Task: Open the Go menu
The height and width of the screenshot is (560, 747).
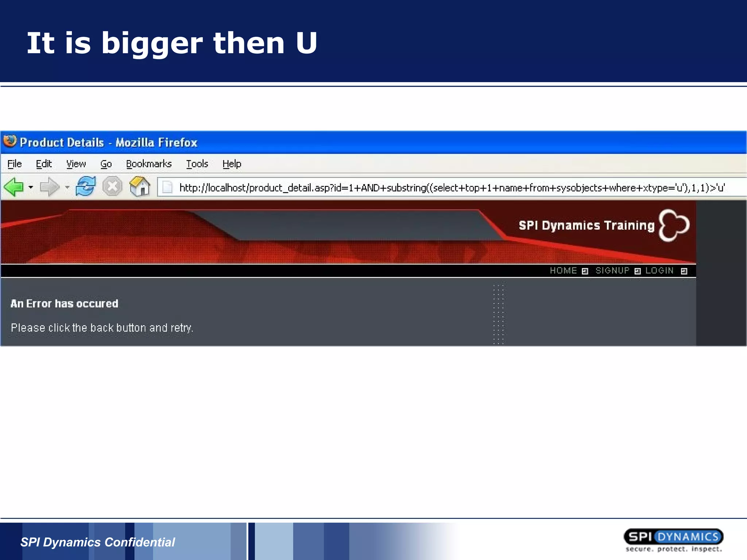Action: tap(106, 164)
